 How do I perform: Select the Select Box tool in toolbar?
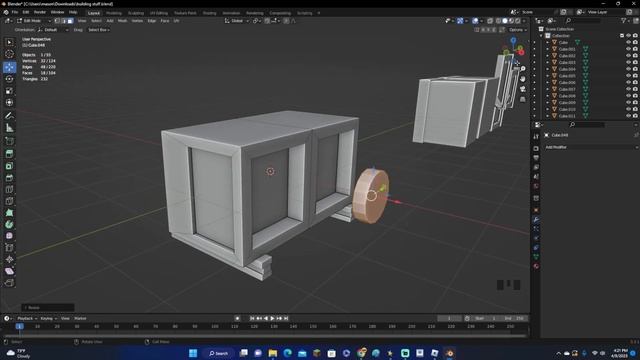[x=9, y=42]
